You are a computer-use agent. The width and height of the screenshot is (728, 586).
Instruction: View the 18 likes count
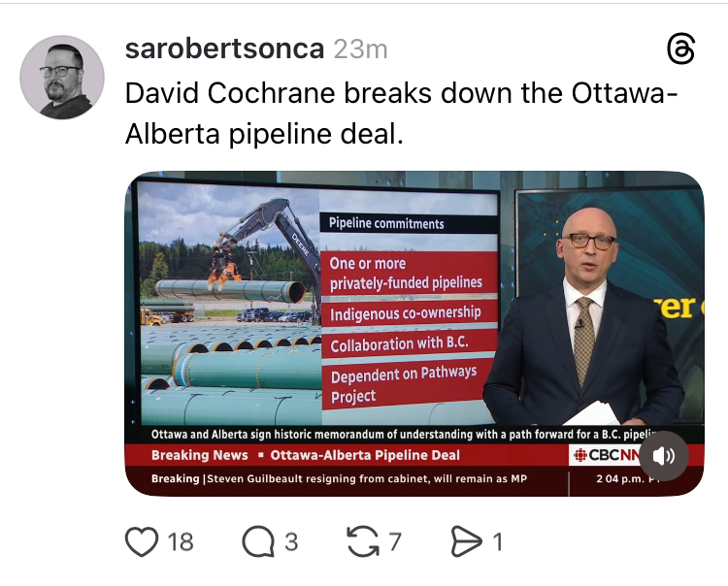tap(181, 542)
